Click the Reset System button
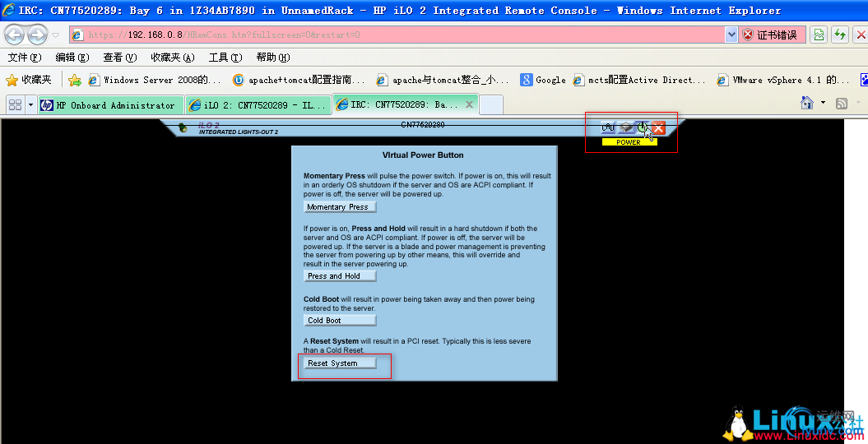The width and height of the screenshot is (868, 444). [340, 363]
